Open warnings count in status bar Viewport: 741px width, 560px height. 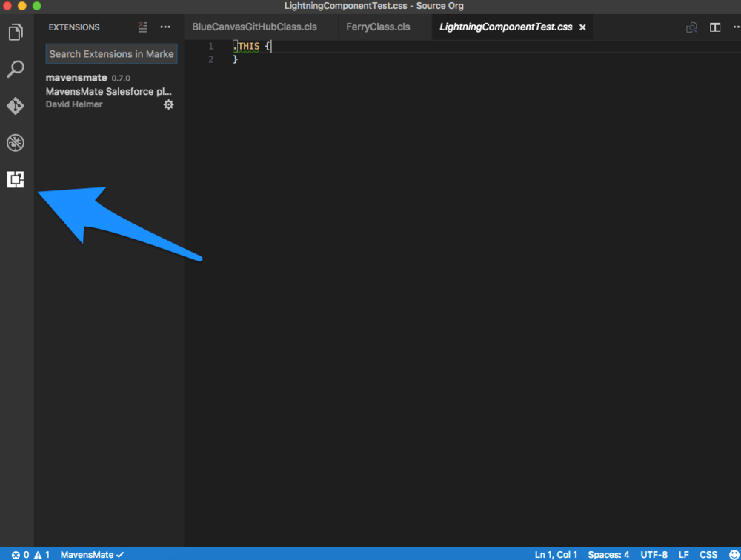click(x=42, y=555)
